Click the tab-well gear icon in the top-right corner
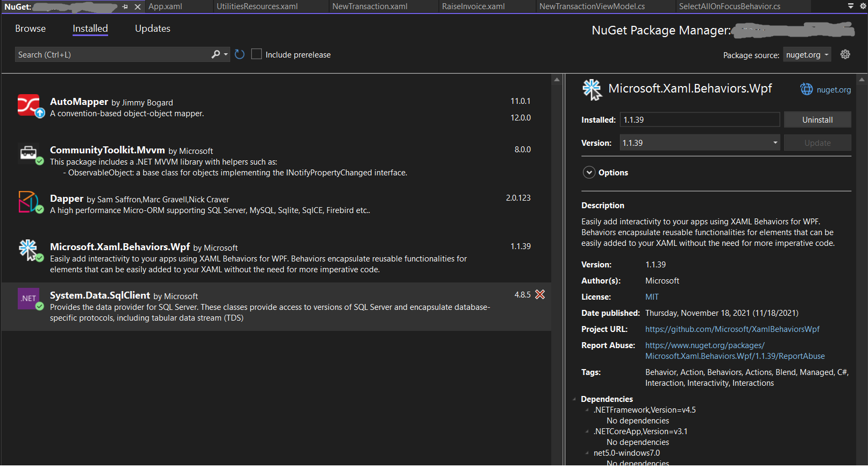This screenshot has width=868, height=467. point(864,6)
